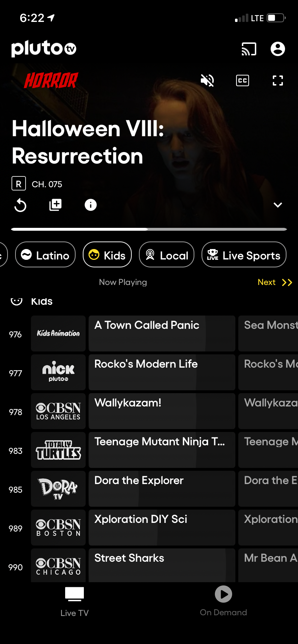Play Dora the Explorer now-playing listing
The width and height of the screenshot is (298, 644).
pyautogui.click(x=162, y=489)
